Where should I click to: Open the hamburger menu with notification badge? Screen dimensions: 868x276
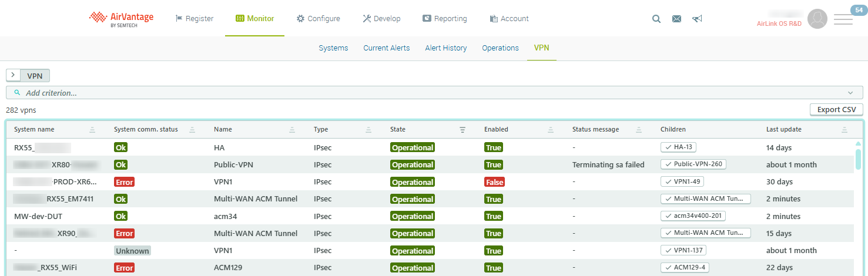(843, 20)
